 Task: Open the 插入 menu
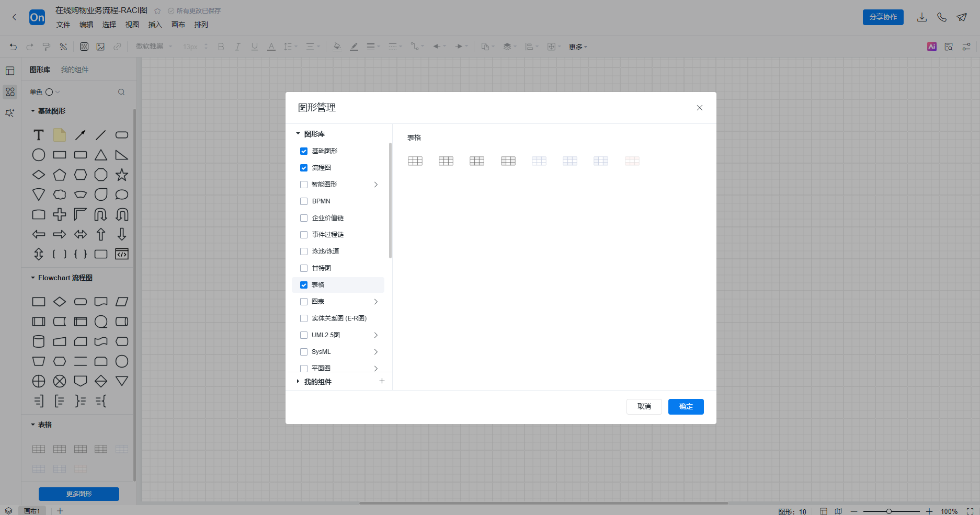coord(155,25)
